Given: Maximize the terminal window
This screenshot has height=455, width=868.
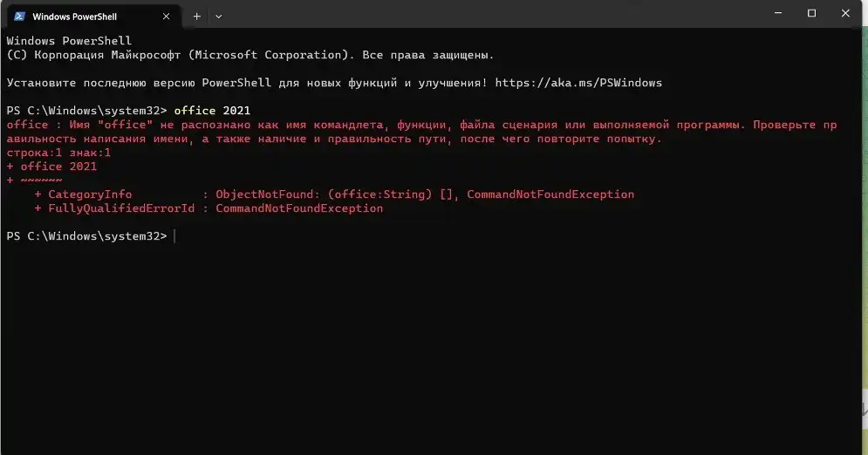Looking at the screenshot, I should coord(811,13).
